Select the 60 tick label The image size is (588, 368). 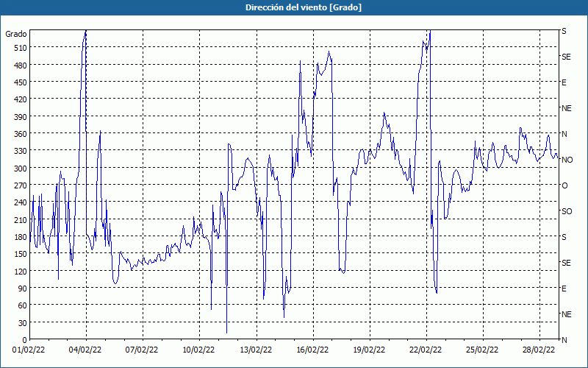tap(23, 305)
